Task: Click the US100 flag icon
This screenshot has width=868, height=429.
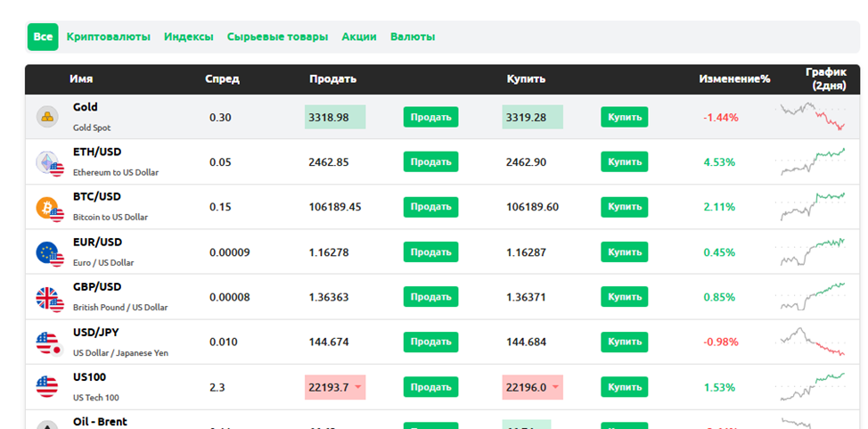Action: tap(47, 386)
